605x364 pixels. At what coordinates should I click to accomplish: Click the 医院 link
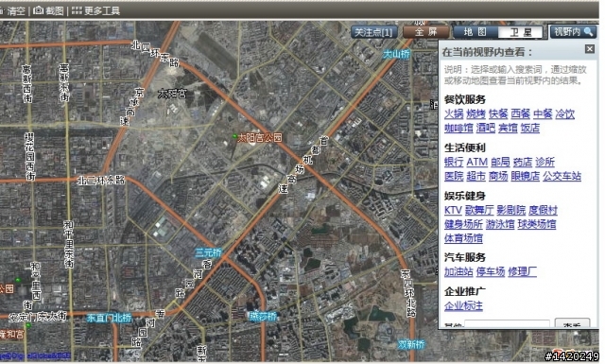click(x=454, y=176)
